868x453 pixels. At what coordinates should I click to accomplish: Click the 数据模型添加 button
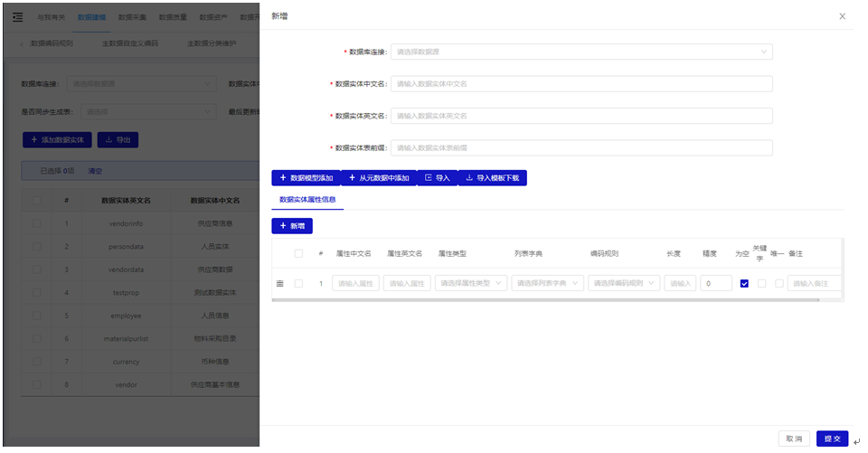pos(307,178)
